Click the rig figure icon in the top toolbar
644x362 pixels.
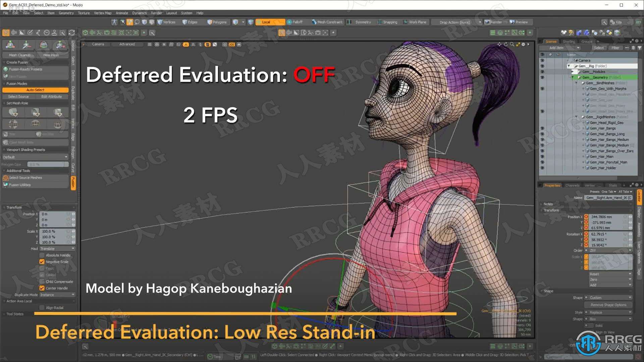tap(114, 22)
